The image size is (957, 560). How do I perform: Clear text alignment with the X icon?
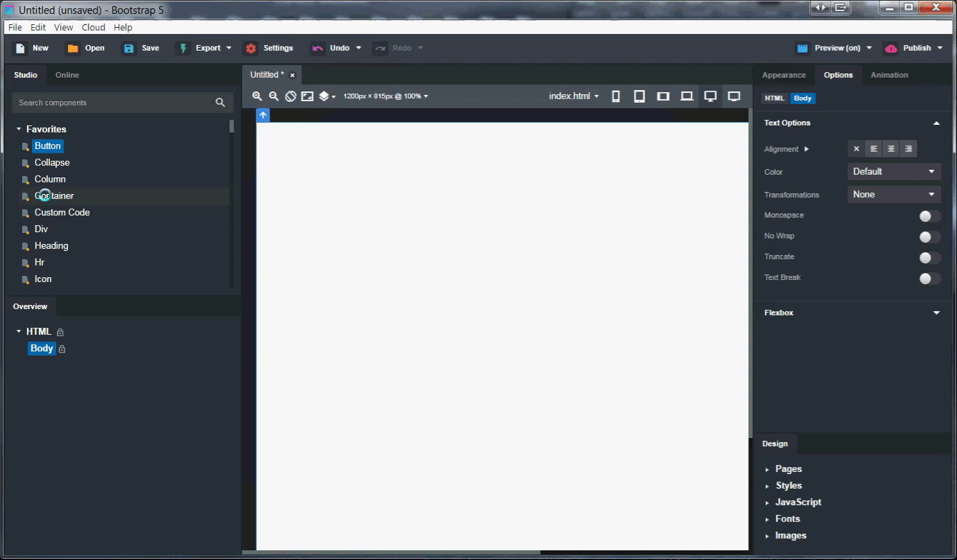(856, 149)
